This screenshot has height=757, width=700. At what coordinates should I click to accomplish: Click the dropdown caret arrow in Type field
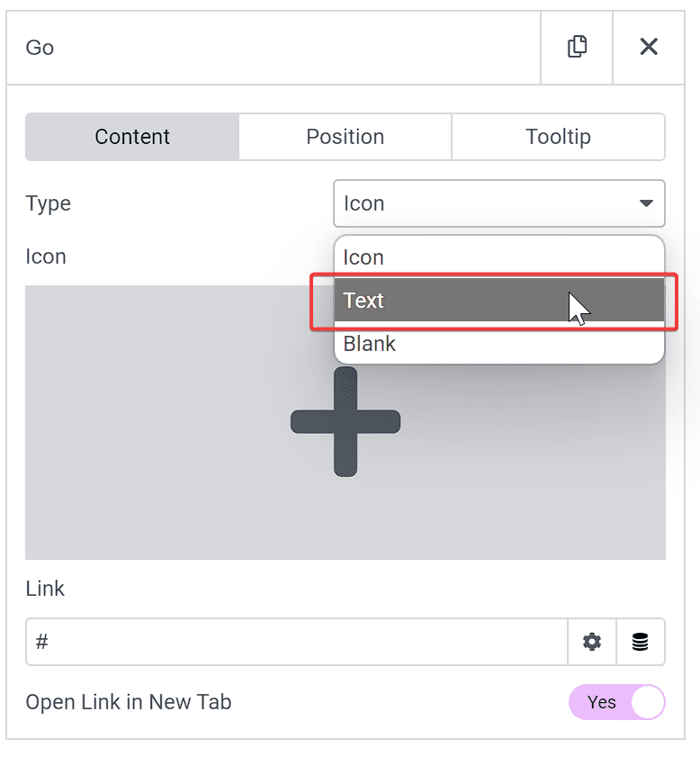646,203
